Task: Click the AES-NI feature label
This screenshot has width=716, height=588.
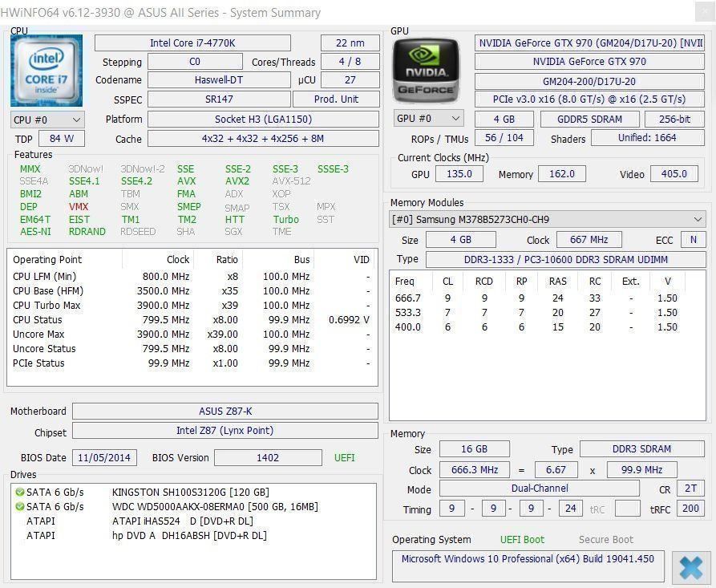Action: pos(35,232)
